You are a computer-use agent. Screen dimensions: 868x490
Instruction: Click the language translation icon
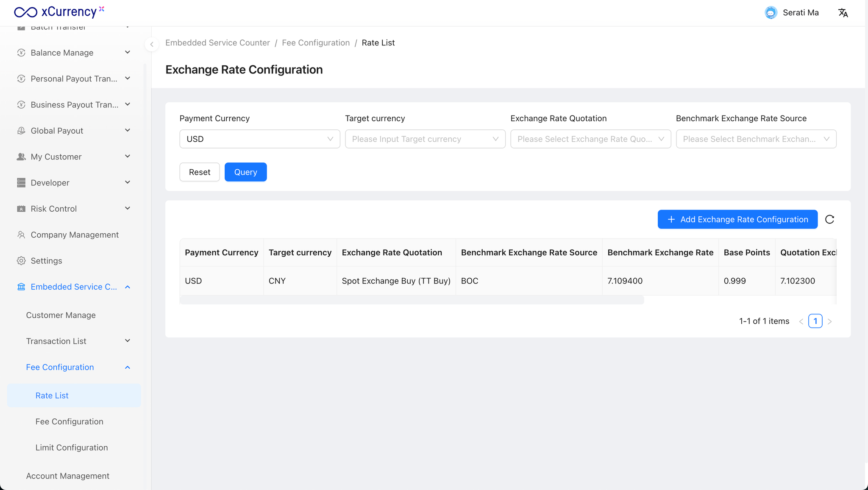coord(843,13)
